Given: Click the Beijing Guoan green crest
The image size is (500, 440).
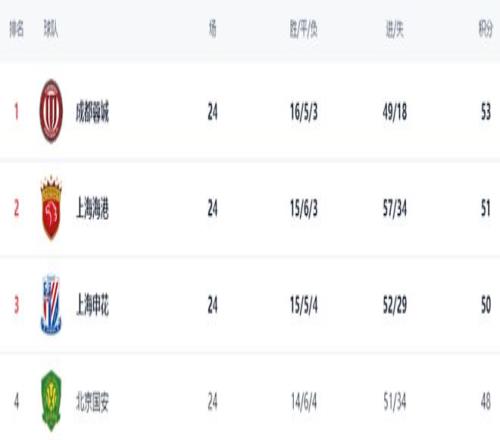Looking at the screenshot, I should point(51,401).
